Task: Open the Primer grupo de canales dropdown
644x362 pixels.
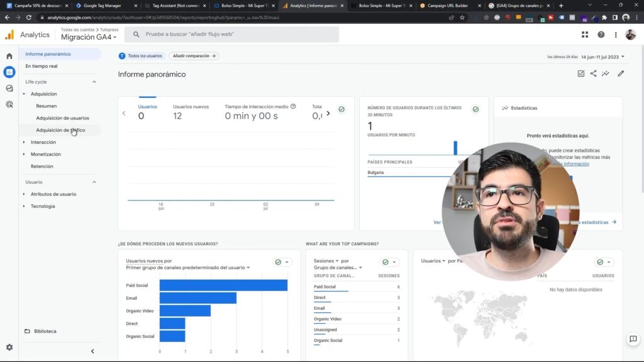Action: (x=187, y=268)
